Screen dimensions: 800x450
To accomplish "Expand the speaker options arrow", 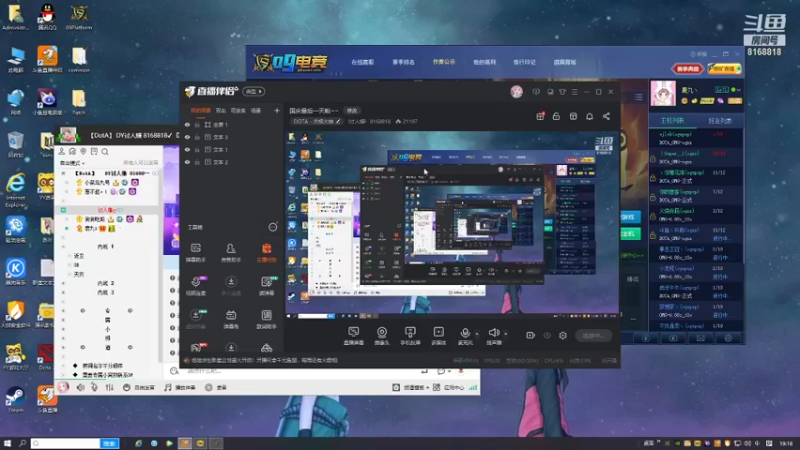I will click(506, 334).
